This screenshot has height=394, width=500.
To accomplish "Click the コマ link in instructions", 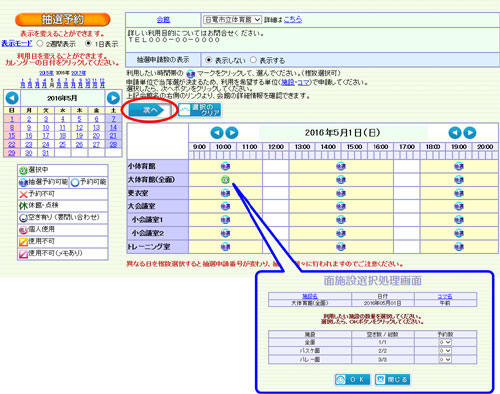I will pos(303,82).
